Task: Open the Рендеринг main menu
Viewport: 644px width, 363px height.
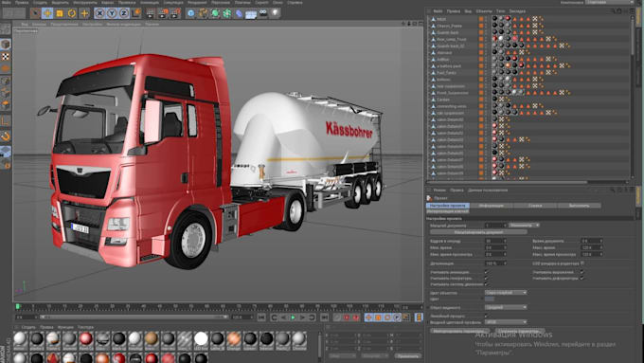Action: point(198,3)
